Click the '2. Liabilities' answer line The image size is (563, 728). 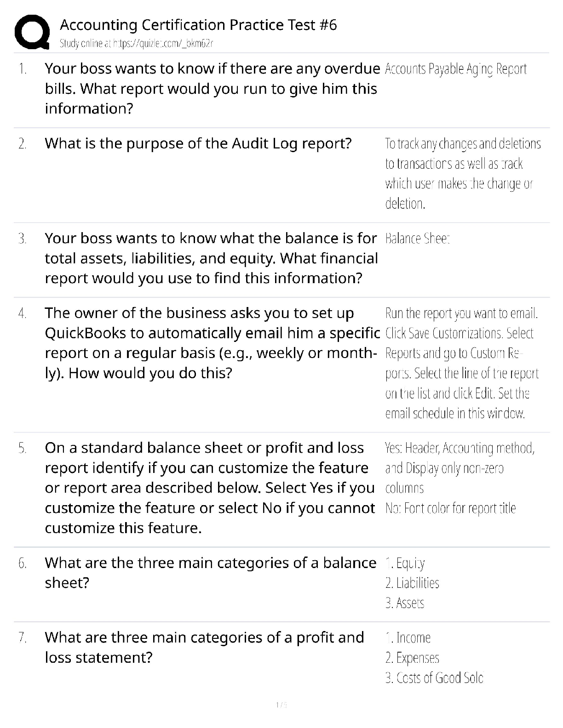click(x=412, y=583)
